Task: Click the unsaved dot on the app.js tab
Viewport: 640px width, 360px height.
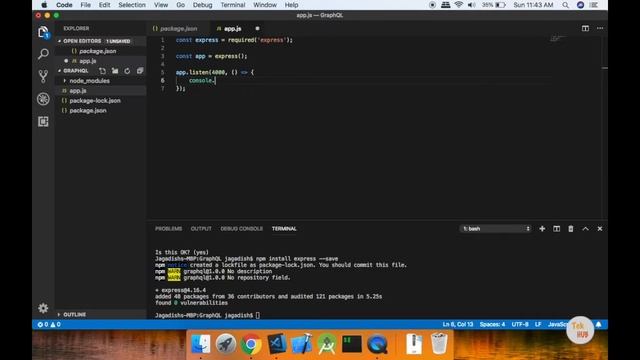Action: point(257,29)
